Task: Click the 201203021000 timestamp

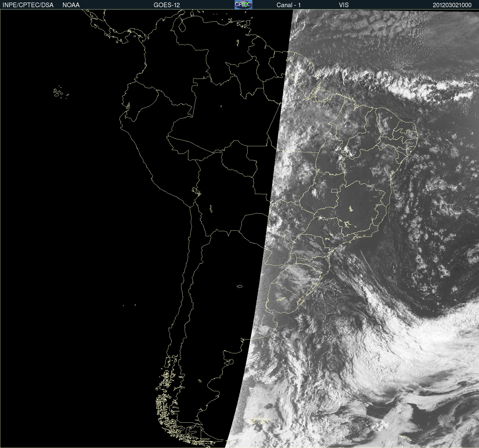Action: click(452, 5)
